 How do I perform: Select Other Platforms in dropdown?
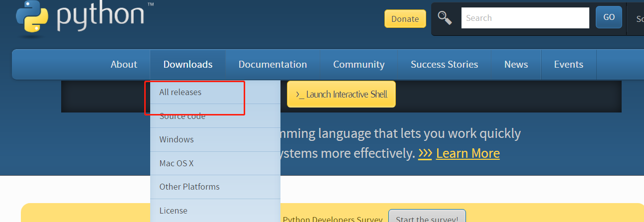click(215, 187)
